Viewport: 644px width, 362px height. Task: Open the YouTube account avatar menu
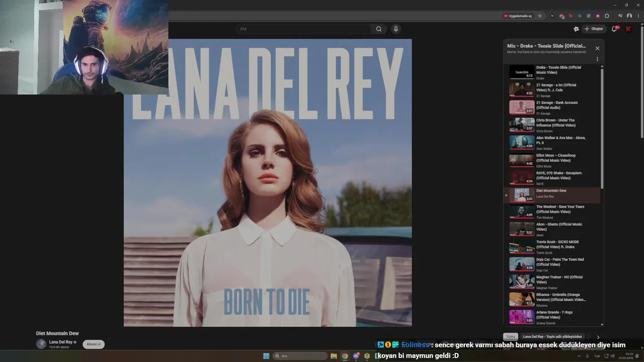pos(628,29)
